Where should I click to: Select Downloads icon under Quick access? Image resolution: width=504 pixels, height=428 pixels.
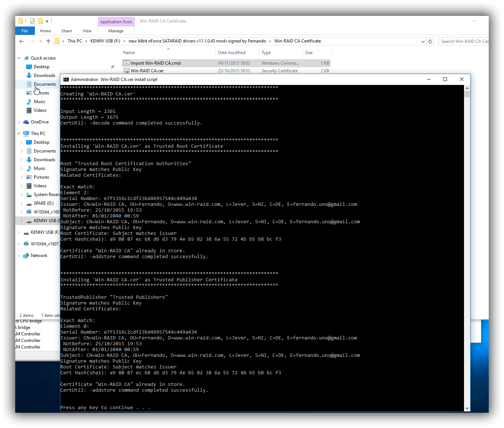(29, 76)
